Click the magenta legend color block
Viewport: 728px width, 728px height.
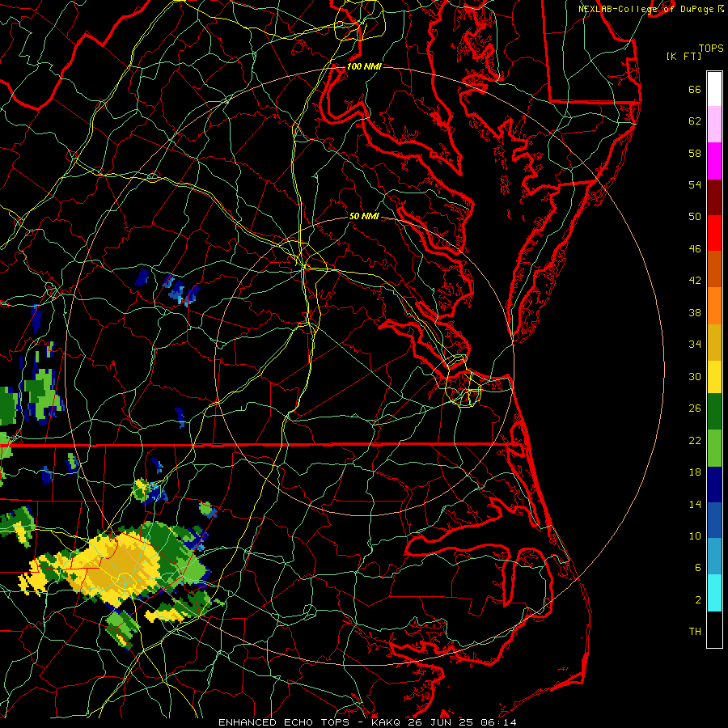click(x=714, y=161)
